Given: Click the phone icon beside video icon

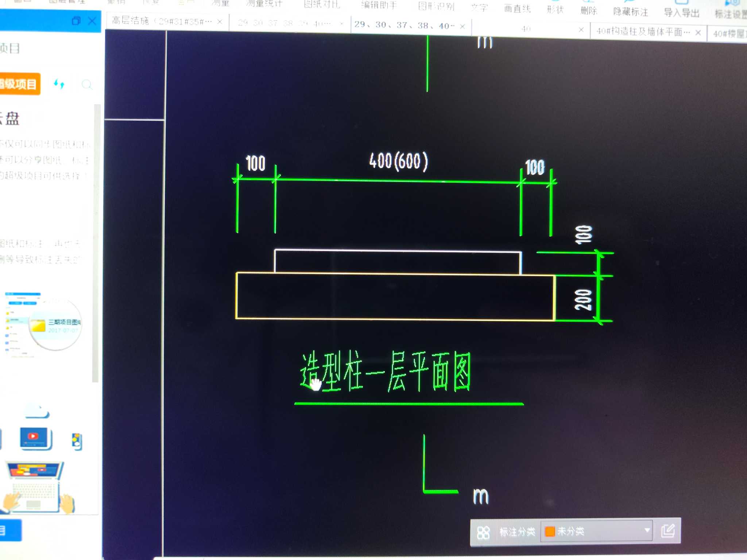Looking at the screenshot, I should click(77, 442).
